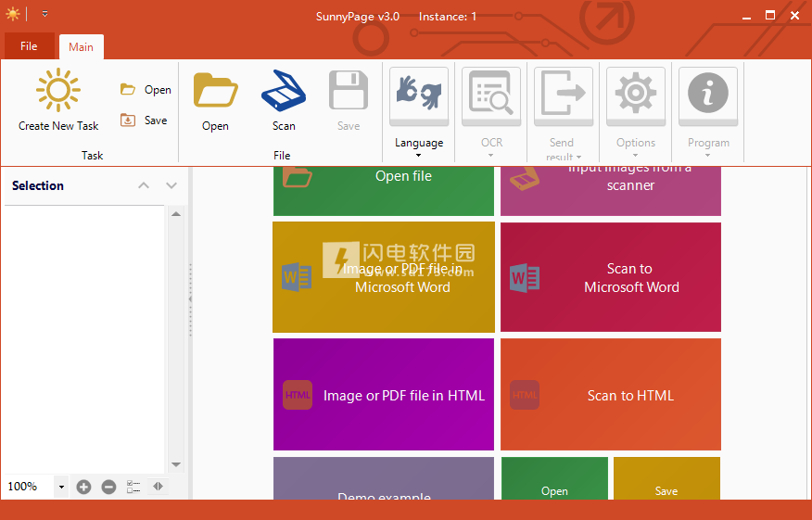Collapse the left panel via splitter handle

pos(190,299)
